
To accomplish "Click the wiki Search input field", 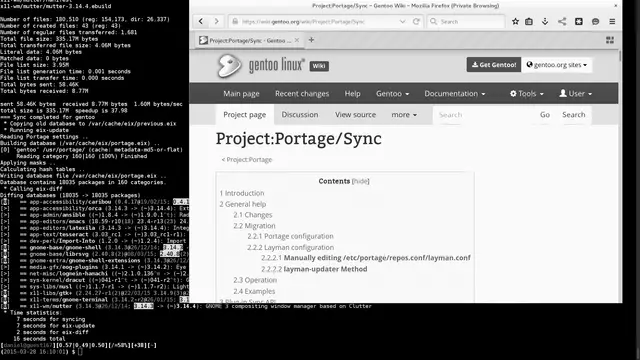I will click(x=484, y=115).
